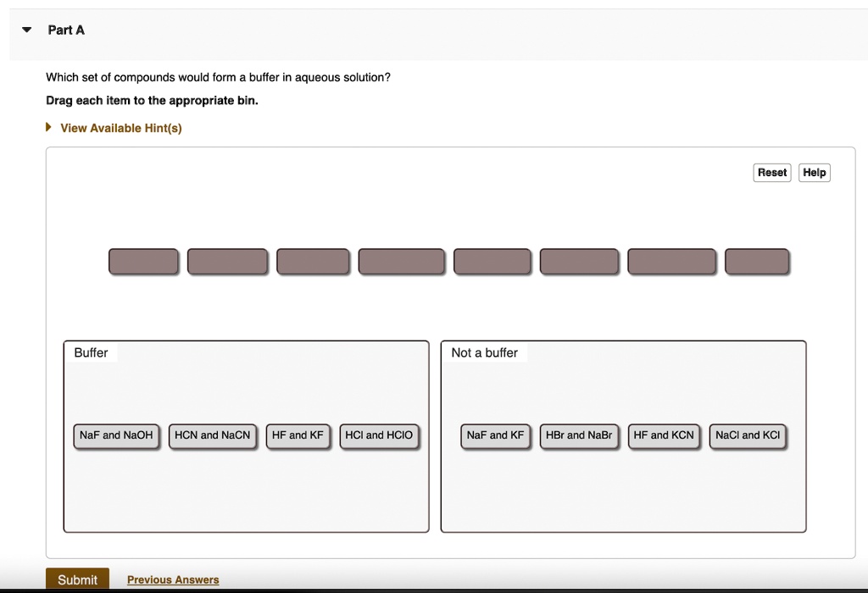Select the HF and KF chip

(x=298, y=435)
